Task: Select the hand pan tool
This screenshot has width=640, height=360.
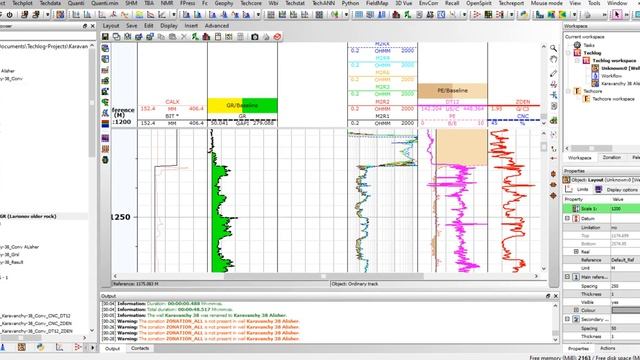Action: tap(553, 60)
